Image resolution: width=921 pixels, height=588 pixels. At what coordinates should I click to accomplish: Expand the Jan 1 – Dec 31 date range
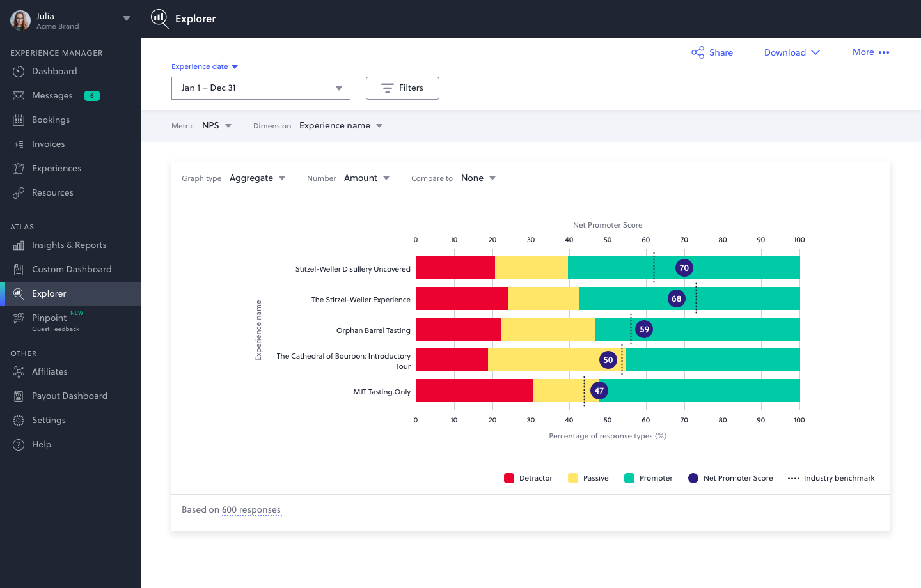260,88
